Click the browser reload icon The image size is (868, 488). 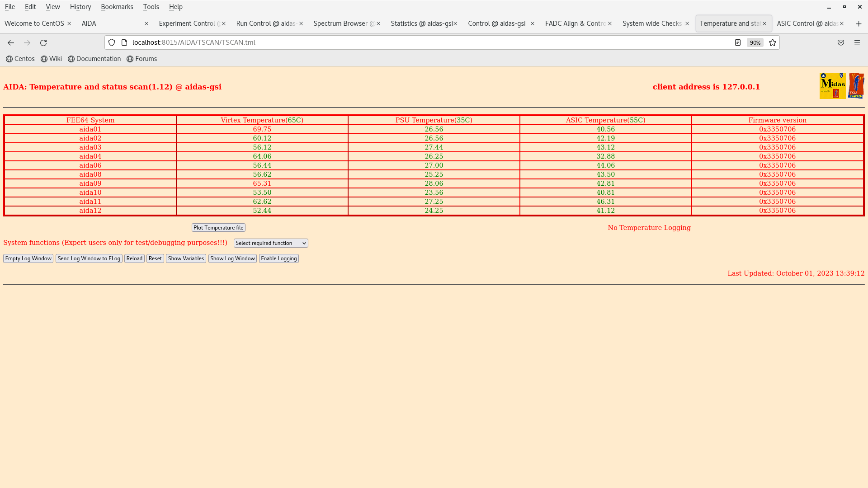pyautogui.click(x=43, y=42)
